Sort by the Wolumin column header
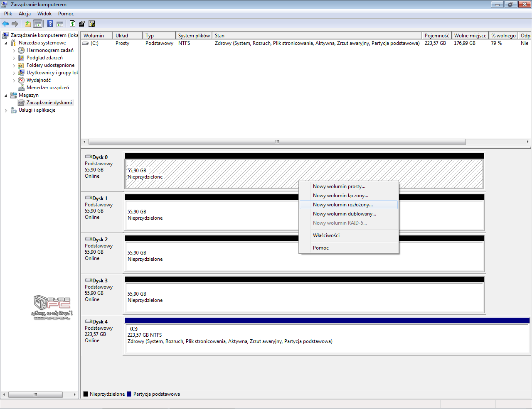 [x=97, y=36]
